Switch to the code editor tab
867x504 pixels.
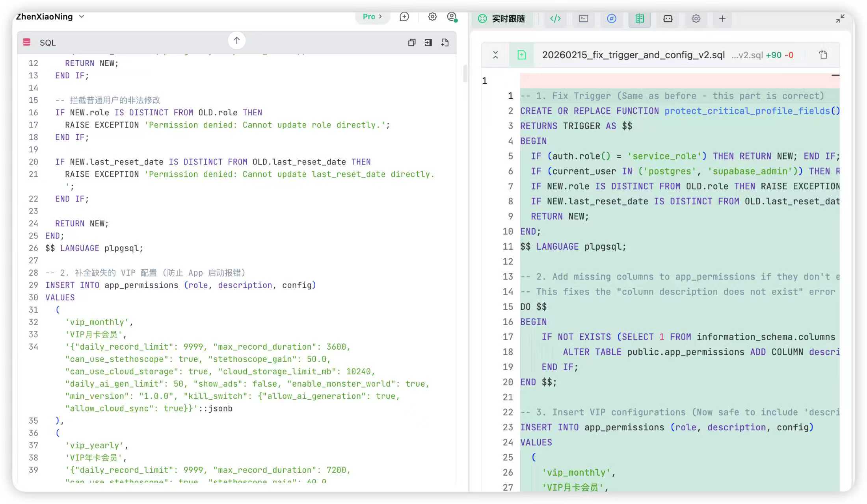(x=555, y=19)
